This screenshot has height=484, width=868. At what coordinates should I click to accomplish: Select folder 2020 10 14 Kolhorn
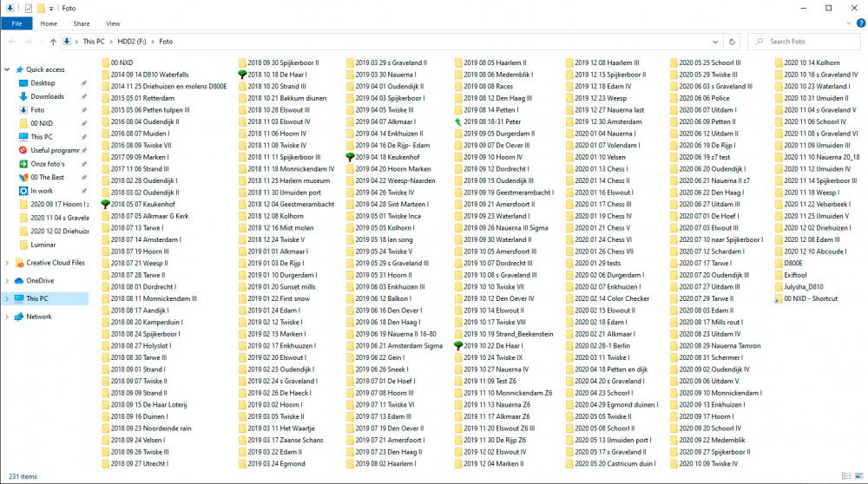click(812, 63)
